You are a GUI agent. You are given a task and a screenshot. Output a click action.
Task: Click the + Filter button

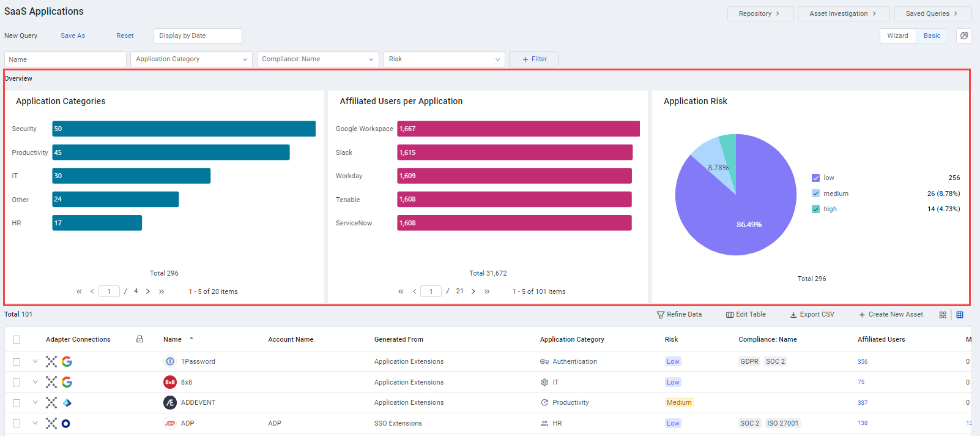click(x=533, y=59)
